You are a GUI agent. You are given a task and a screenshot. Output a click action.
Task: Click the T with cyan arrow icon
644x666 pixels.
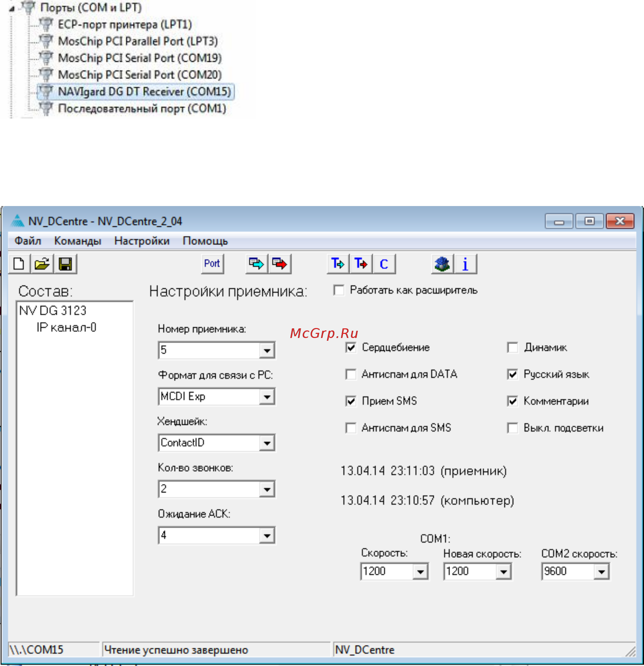pyautogui.click(x=338, y=264)
